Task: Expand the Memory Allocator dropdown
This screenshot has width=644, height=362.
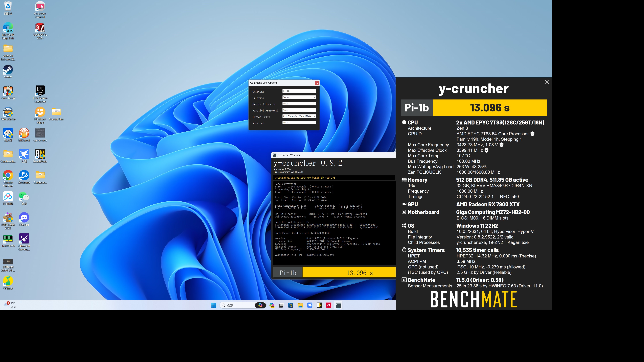Action: click(x=299, y=104)
